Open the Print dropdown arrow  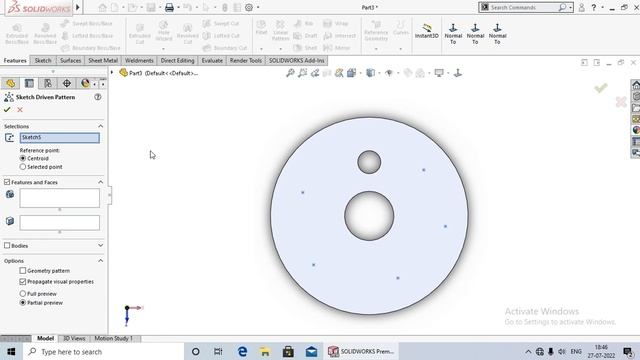point(178,7)
